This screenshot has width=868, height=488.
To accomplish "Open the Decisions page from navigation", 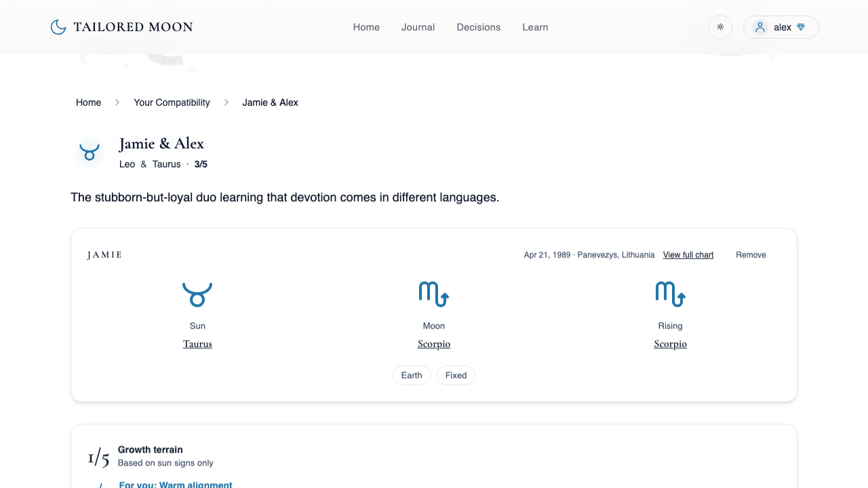I will pyautogui.click(x=478, y=27).
